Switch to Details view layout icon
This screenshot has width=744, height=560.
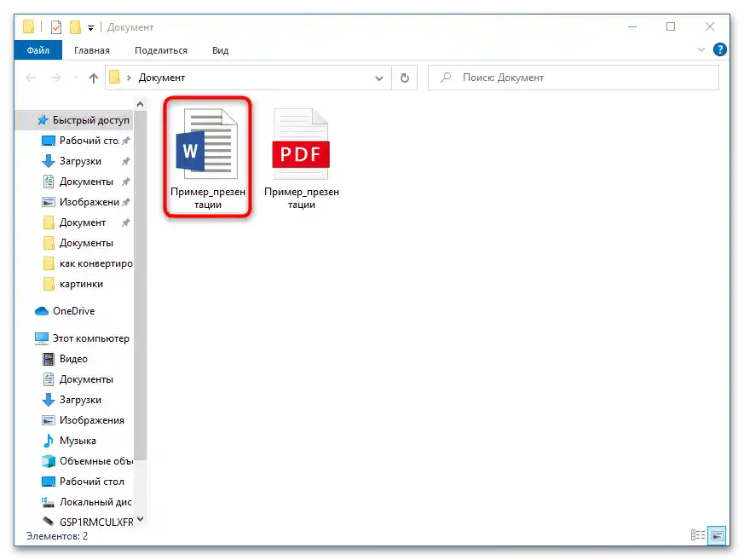697,535
